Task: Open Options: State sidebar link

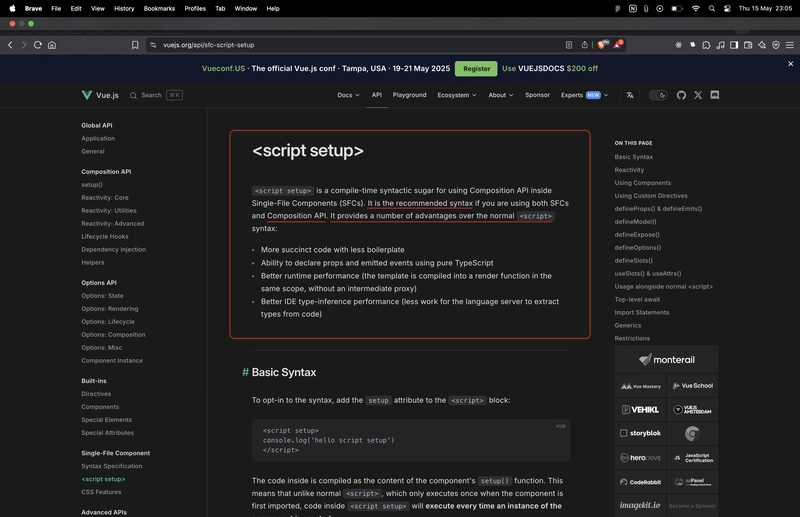Action: (x=102, y=296)
